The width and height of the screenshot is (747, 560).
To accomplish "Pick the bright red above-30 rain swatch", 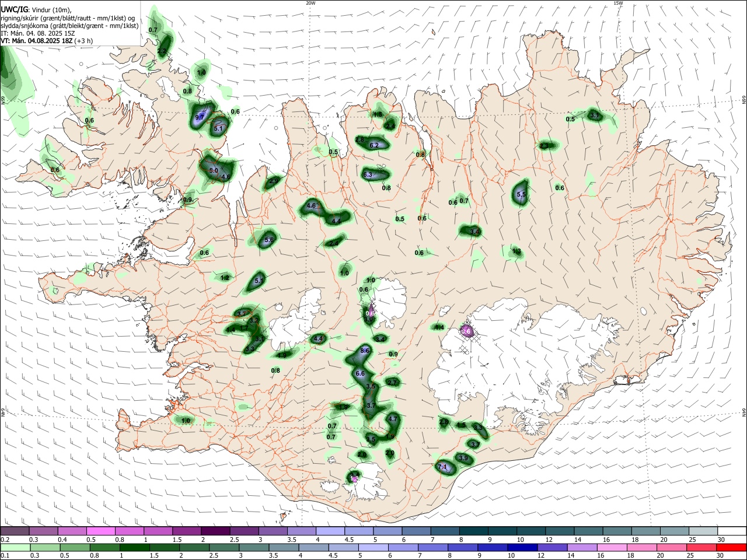I will tap(731, 547).
